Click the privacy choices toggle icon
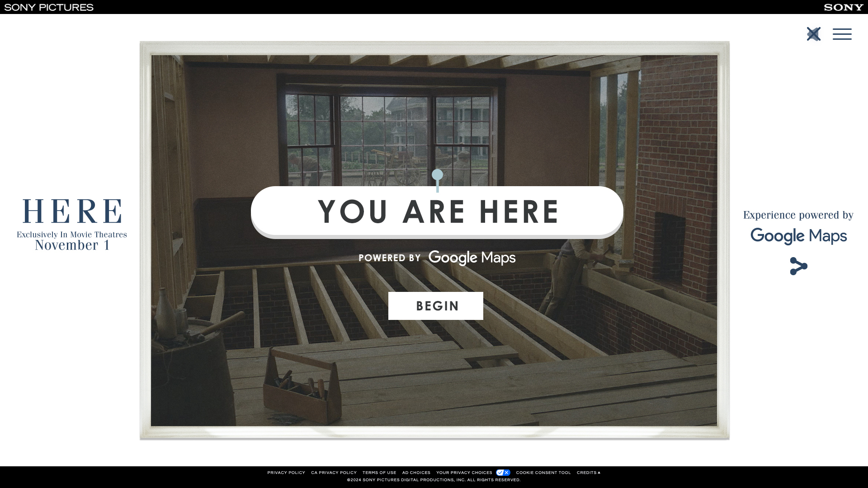The height and width of the screenshot is (488, 868). [x=503, y=473]
